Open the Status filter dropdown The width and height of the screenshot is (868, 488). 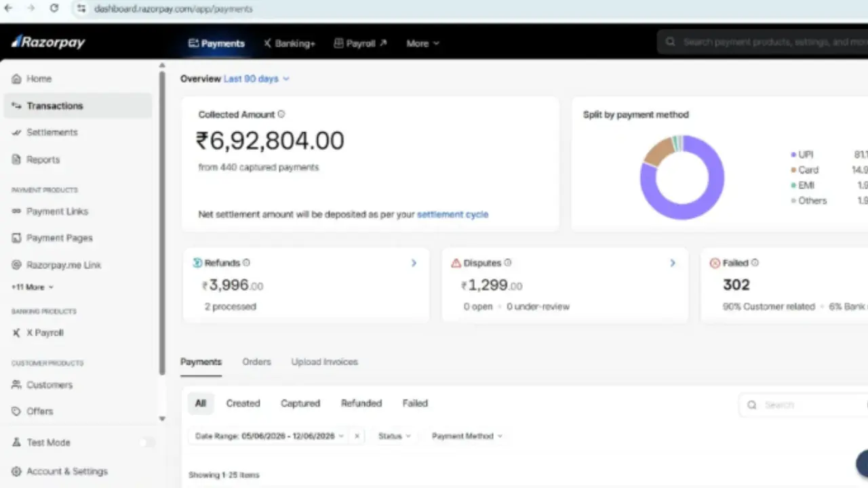(x=395, y=436)
